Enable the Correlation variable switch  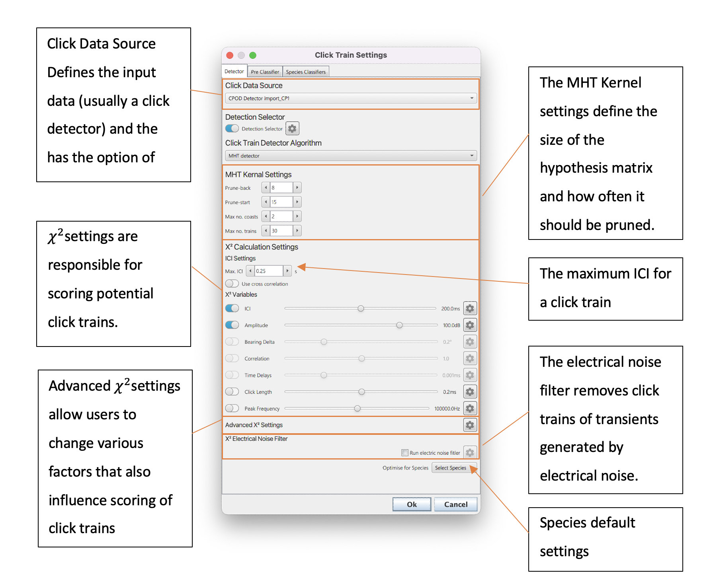[232, 358]
